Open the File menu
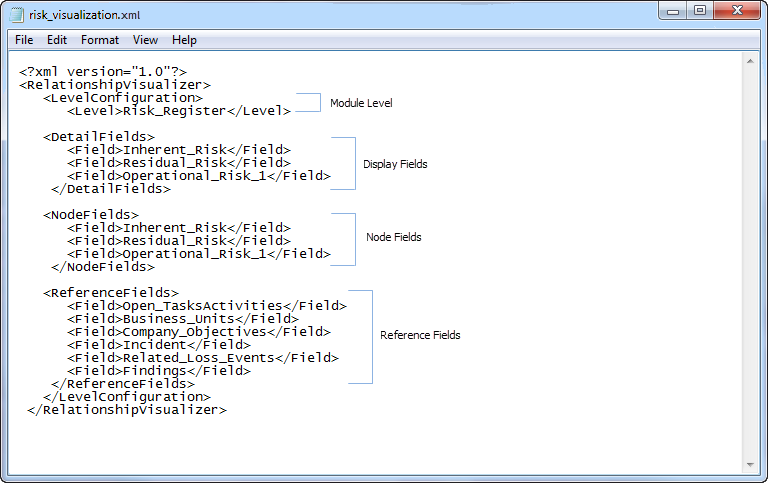The height and width of the screenshot is (483, 768). 24,40
